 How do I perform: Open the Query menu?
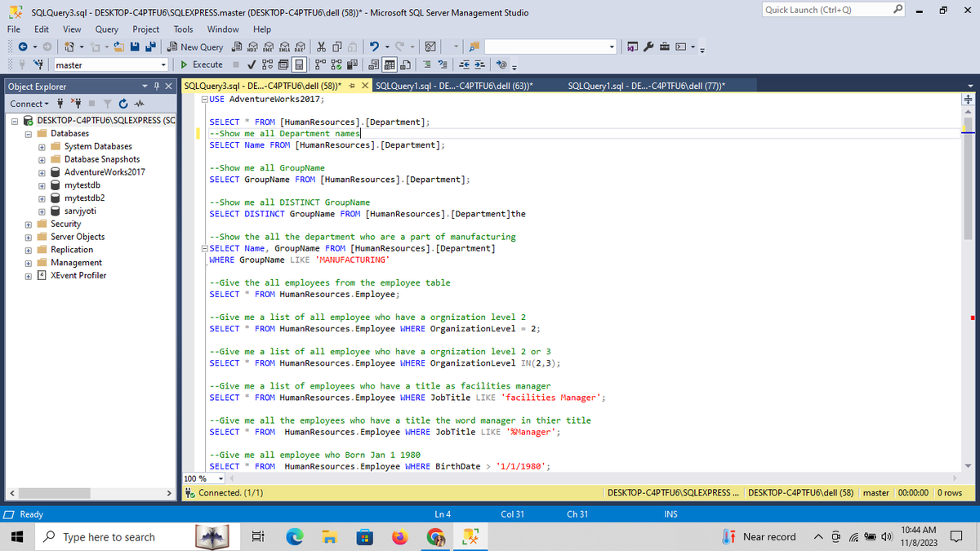pos(107,29)
